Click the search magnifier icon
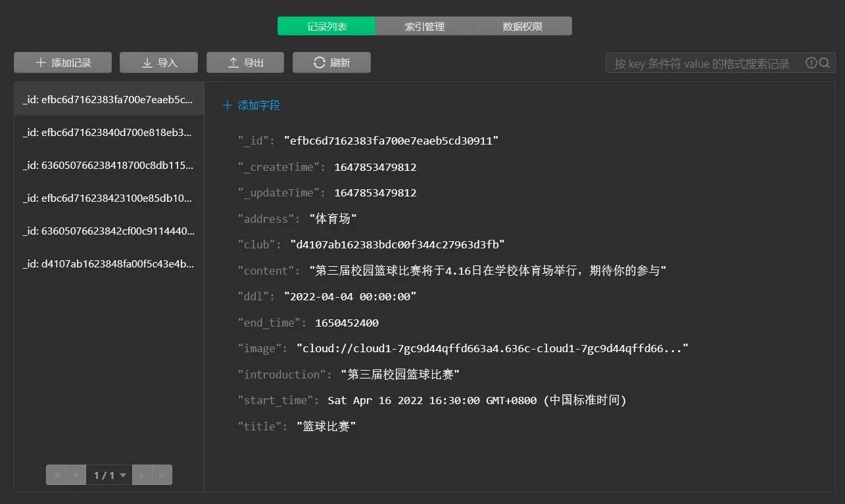Screen dimensions: 845x504 tap(824, 63)
